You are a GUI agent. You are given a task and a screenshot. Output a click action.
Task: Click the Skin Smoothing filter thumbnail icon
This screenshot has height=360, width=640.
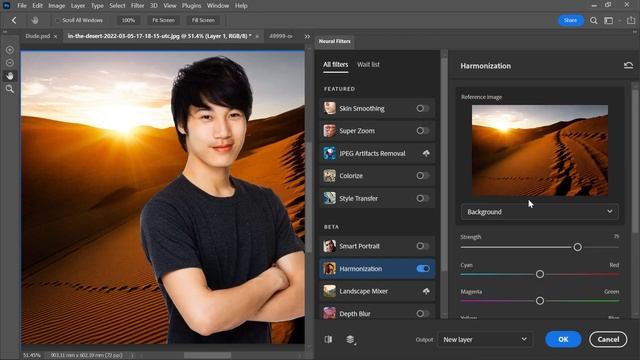click(x=329, y=108)
